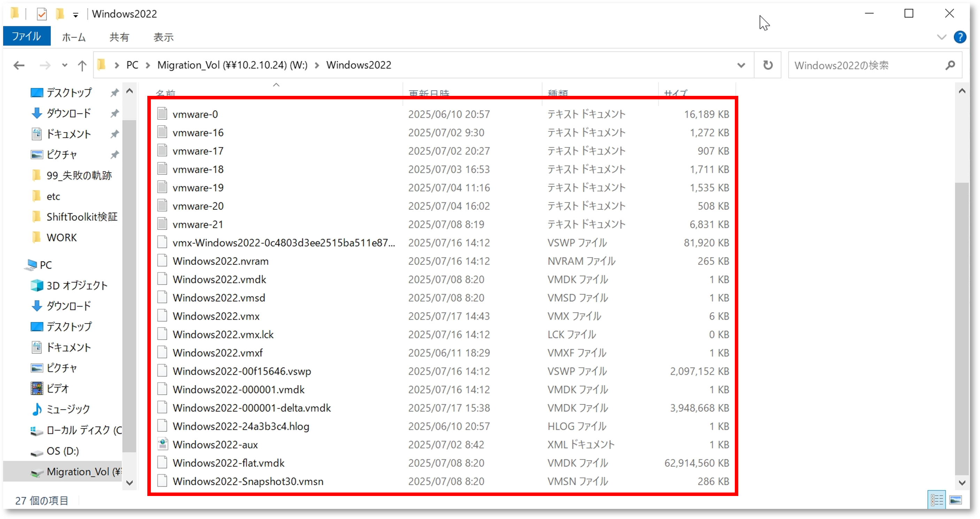
Task: Click the vmware-21 file icon
Action: tap(162, 223)
